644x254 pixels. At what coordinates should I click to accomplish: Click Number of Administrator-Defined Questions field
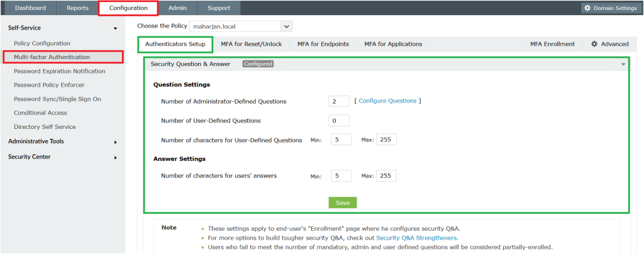338,101
